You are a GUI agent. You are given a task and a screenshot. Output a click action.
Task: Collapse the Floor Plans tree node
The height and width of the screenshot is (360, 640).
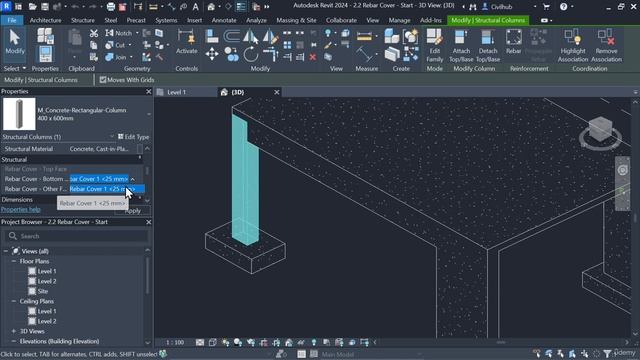click(14, 261)
